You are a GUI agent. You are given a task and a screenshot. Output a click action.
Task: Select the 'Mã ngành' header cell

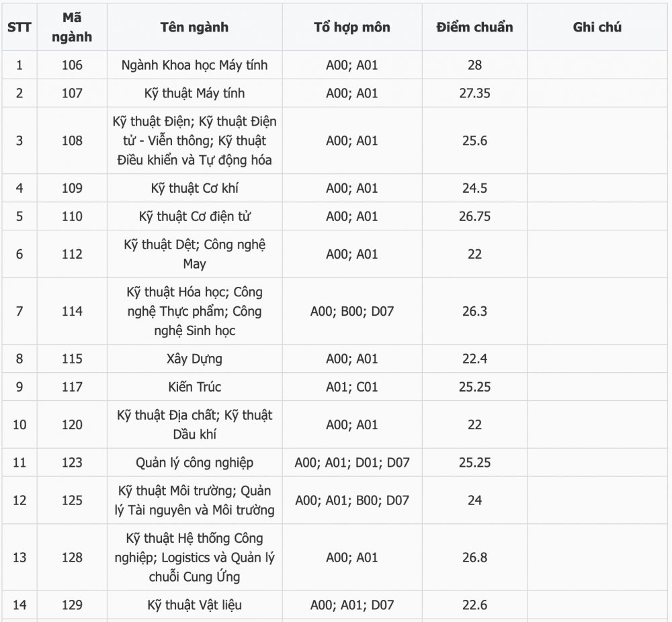[x=72, y=27]
